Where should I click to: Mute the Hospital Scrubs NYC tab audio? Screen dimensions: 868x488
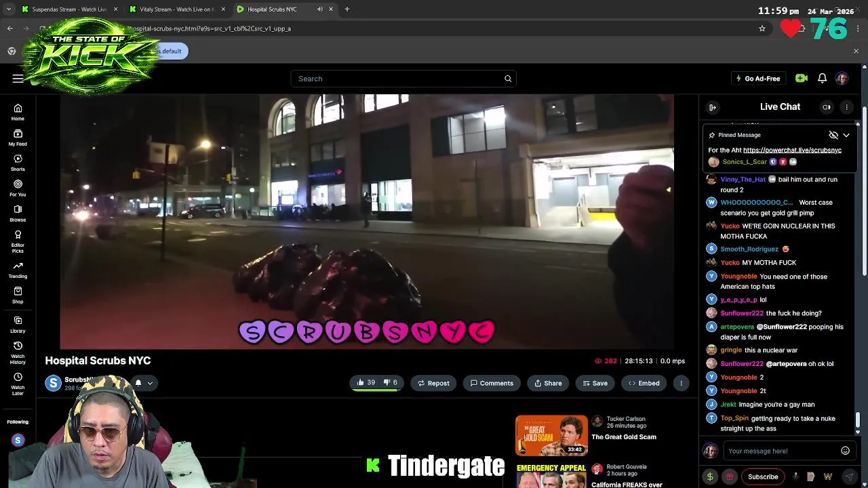click(319, 9)
